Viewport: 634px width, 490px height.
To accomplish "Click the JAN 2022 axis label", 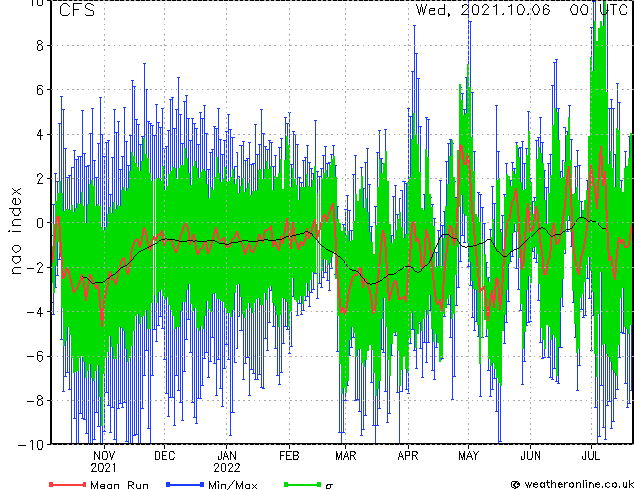I will click(227, 462).
